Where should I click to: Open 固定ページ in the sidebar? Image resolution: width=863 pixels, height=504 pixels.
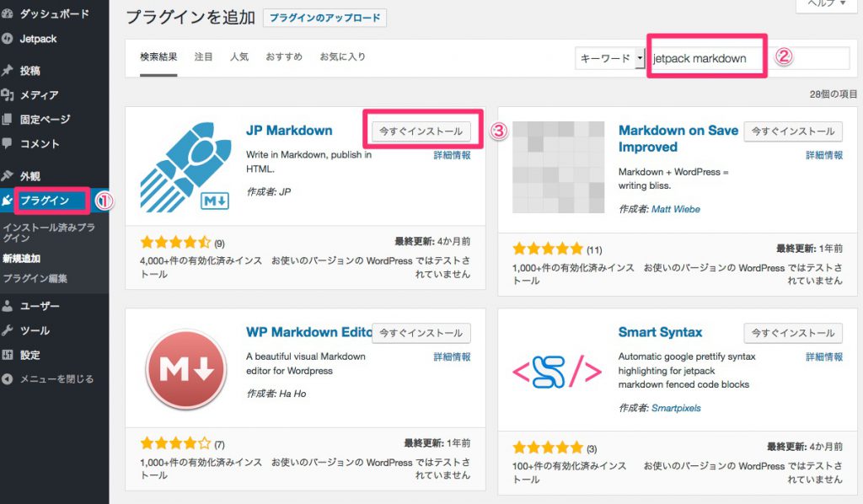click(46, 120)
